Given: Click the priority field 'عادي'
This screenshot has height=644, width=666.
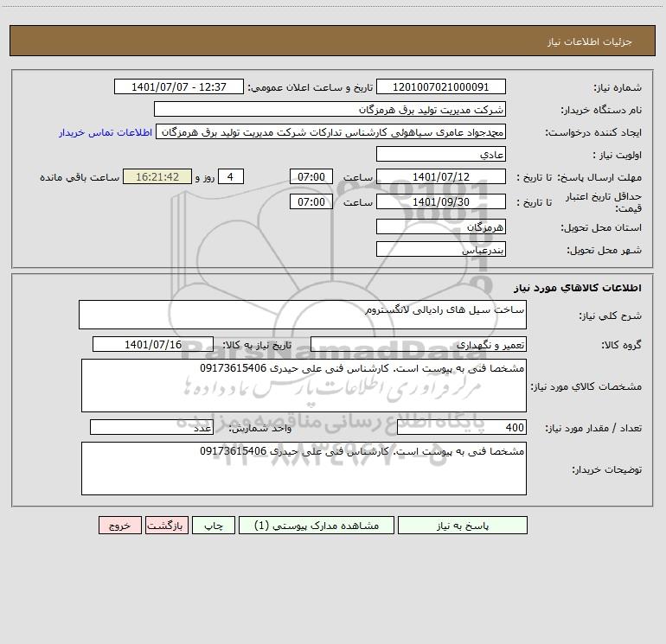Looking at the screenshot, I should [x=441, y=154].
